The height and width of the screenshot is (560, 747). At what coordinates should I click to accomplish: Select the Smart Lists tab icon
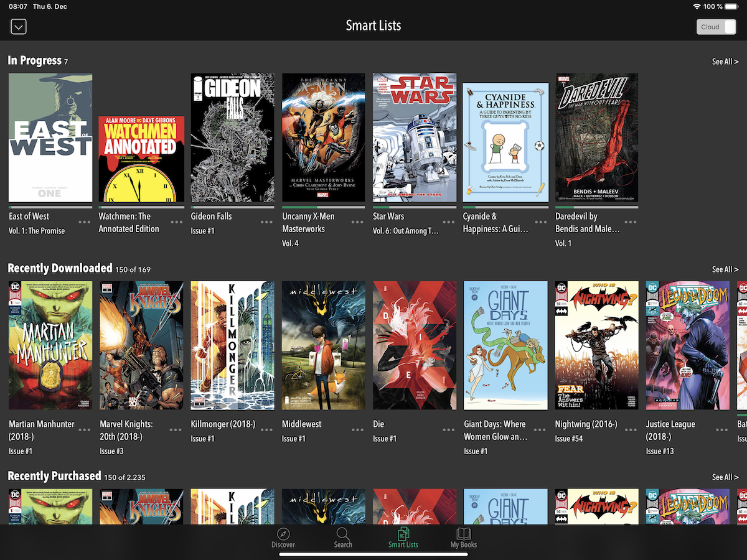pyautogui.click(x=403, y=534)
